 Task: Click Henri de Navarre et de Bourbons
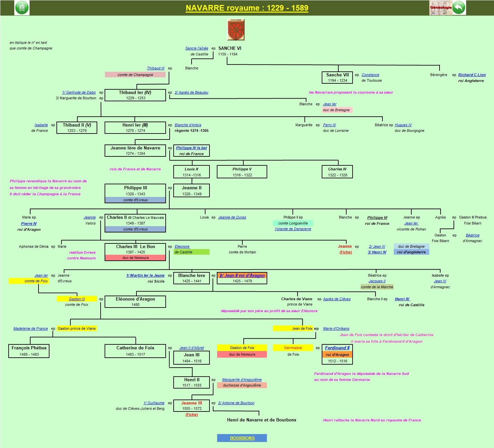(x=262, y=420)
